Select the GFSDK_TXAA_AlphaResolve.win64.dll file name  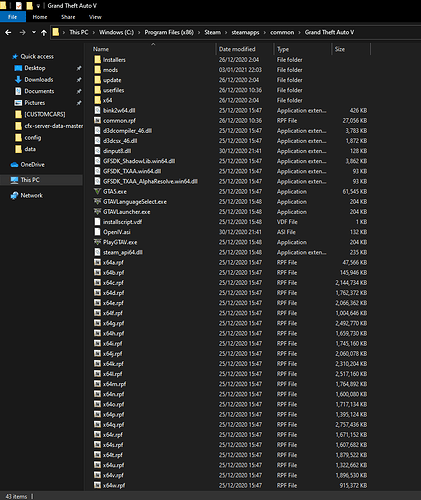pos(150,181)
